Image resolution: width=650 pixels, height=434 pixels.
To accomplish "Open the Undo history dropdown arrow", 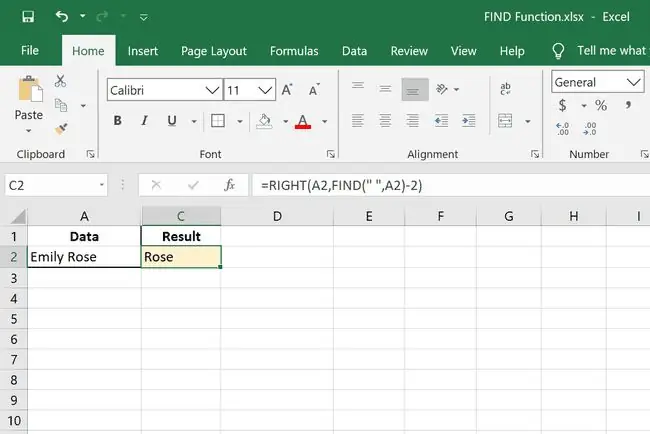I will [x=83, y=16].
